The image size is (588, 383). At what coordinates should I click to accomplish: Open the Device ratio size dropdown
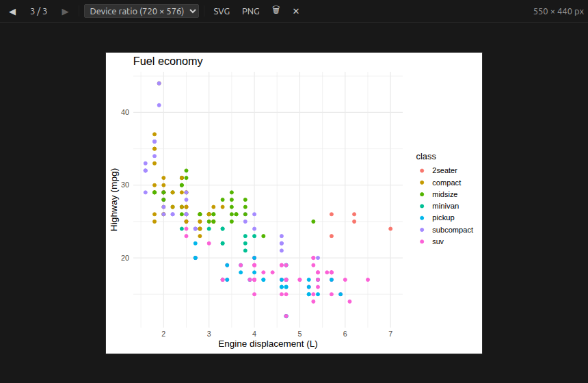tap(142, 11)
